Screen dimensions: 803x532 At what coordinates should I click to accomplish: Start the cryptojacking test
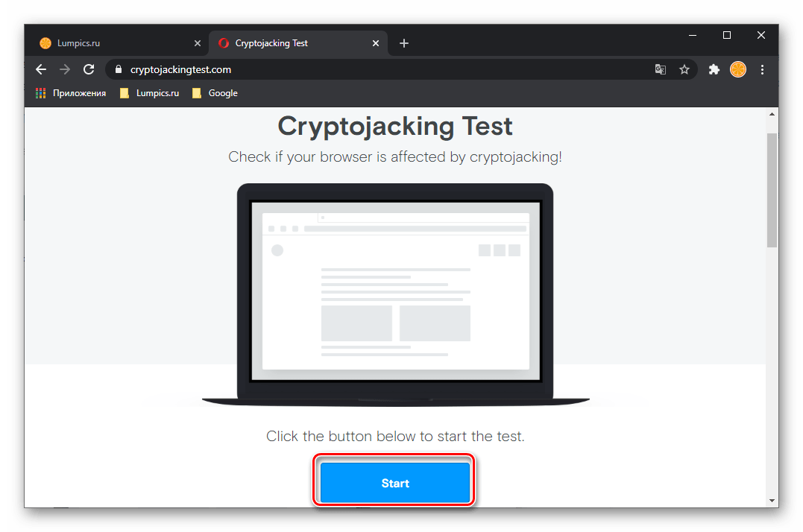coord(395,483)
